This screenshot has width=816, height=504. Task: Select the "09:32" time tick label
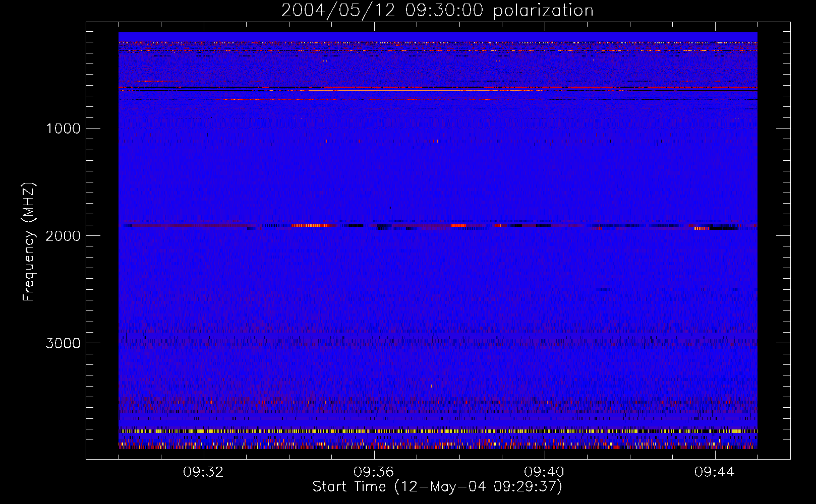203,472
